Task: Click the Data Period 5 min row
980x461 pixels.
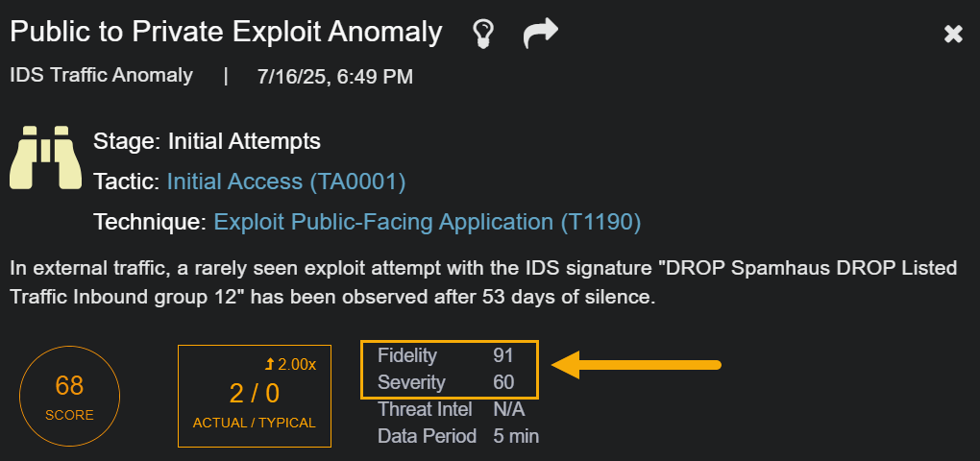Action: coord(458,436)
